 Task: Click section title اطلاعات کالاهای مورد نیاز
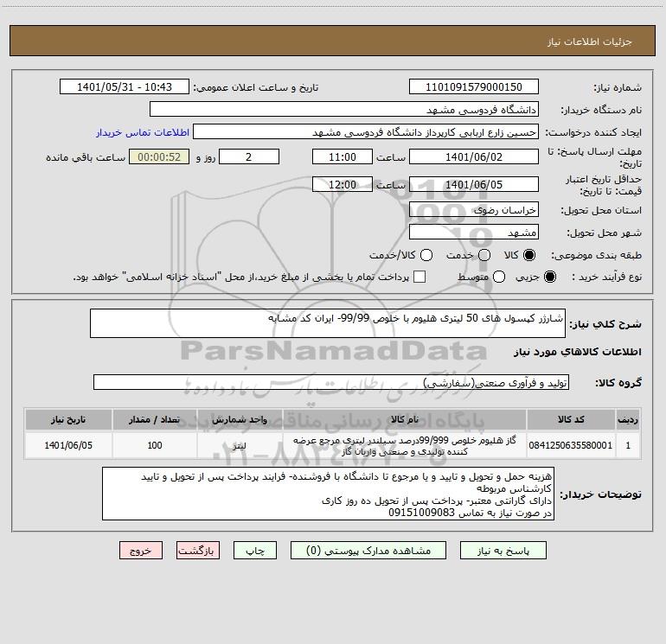click(x=577, y=352)
